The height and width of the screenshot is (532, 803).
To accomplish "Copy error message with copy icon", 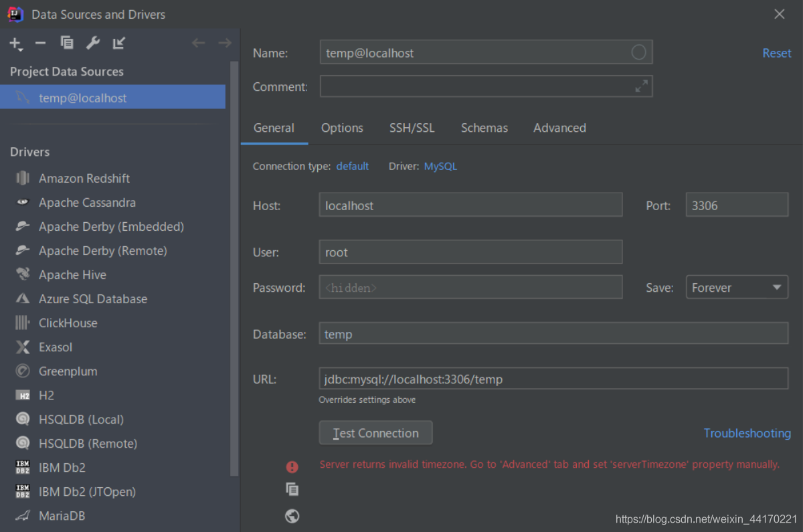I will click(x=292, y=489).
